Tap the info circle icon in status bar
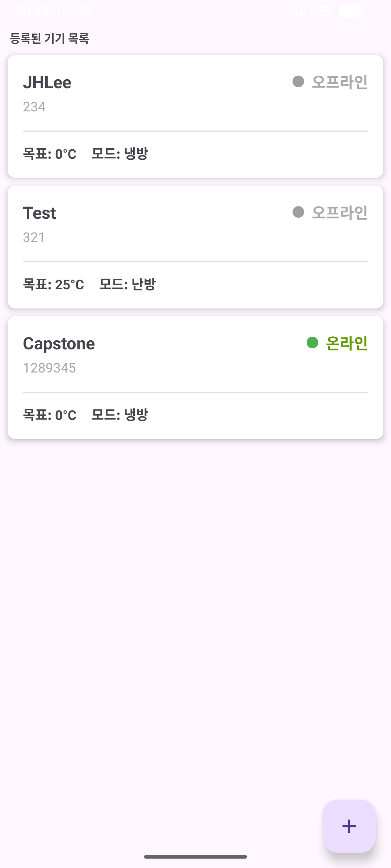Viewport: 391px width, 868px height. (64, 12)
